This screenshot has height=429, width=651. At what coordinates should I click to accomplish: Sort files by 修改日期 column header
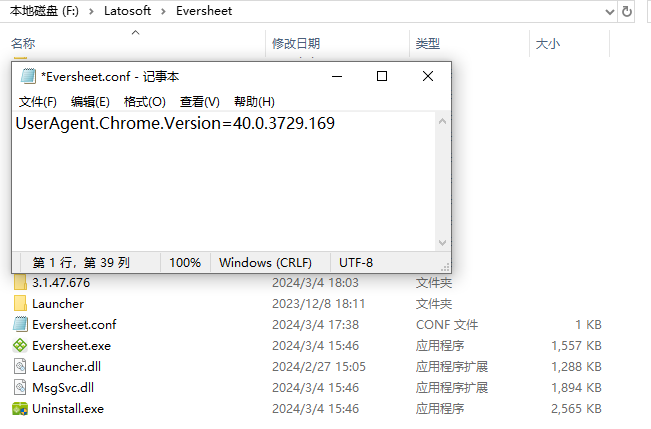(x=338, y=43)
